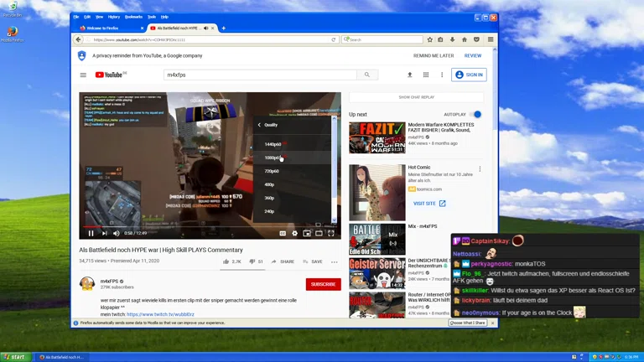
Task: Open YouTube settings three-dot menu
Action: coord(442,75)
